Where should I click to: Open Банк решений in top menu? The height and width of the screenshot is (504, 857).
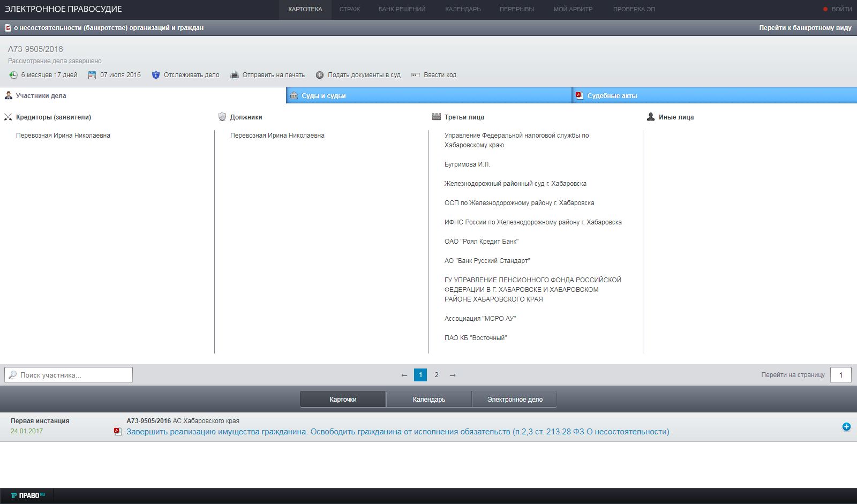(x=402, y=9)
